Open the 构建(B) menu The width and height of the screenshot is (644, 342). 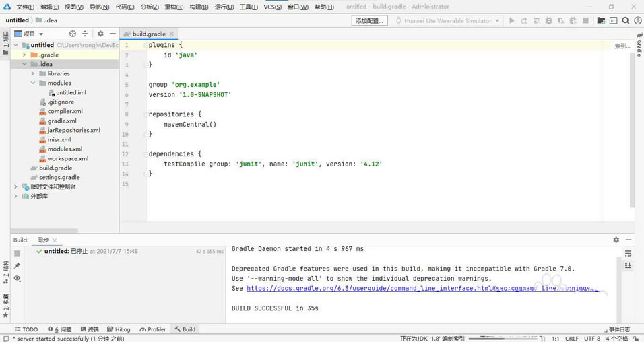(199, 7)
